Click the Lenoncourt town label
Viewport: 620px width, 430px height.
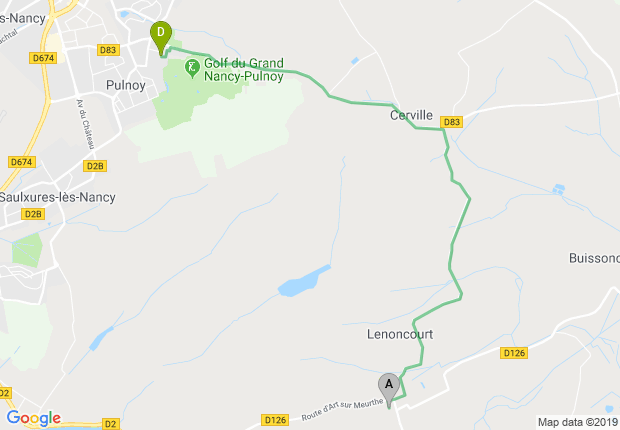click(x=400, y=334)
